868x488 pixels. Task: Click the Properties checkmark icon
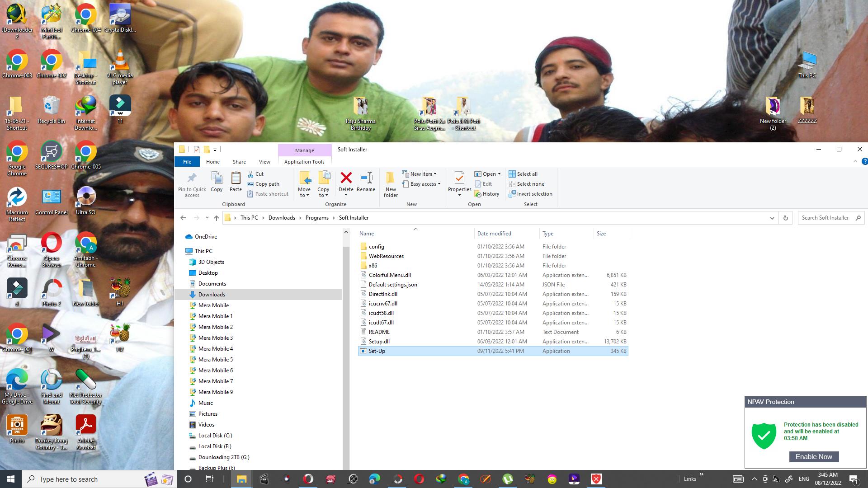pyautogui.click(x=459, y=178)
